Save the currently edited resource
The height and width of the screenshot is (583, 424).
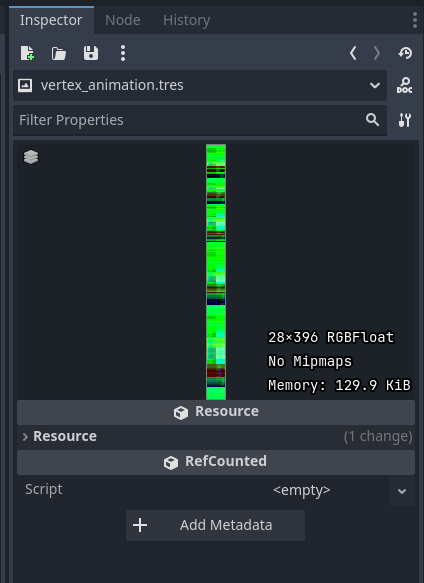click(91, 53)
